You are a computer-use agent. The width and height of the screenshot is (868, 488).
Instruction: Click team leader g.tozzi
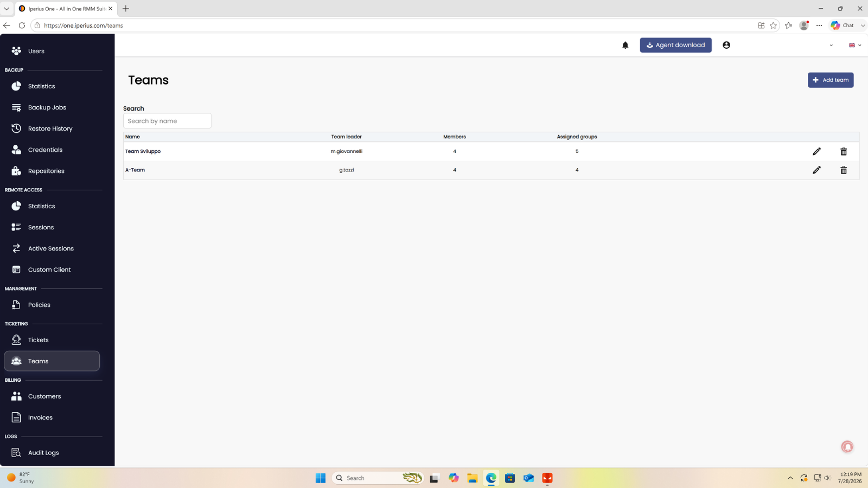(x=346, y=170)
